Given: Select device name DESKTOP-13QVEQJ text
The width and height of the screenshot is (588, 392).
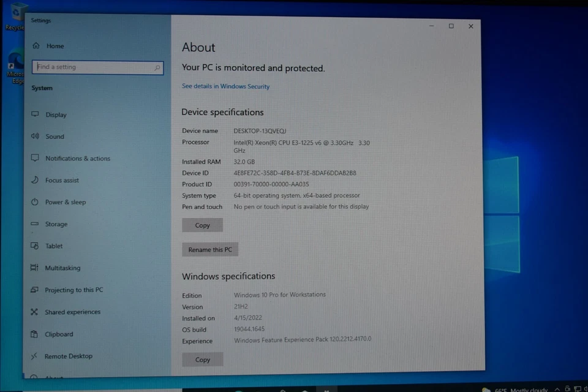Looking at the screenshot, I should click(260, 131).
